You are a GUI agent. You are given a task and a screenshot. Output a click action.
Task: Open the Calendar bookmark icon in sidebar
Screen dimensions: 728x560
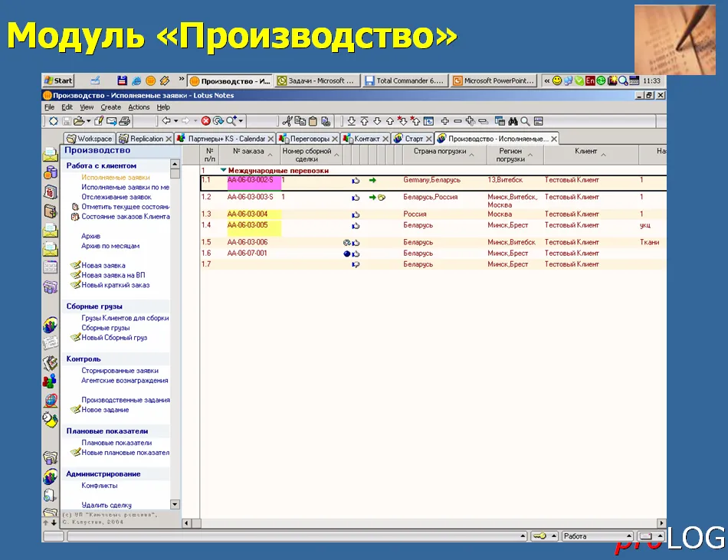pyautogui.click(x=50, y=189)
